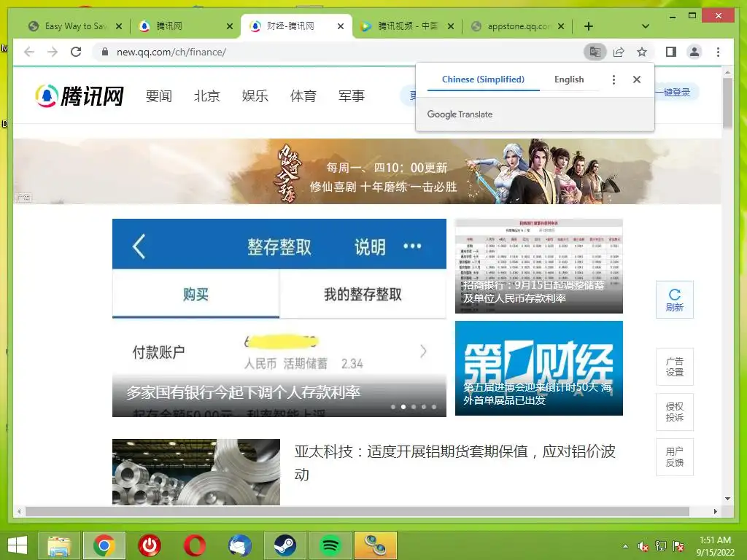Open the Chrome profile avatar
Viewport: 747px width, 560px height.
pyautogui.click(x=694, y=52)
